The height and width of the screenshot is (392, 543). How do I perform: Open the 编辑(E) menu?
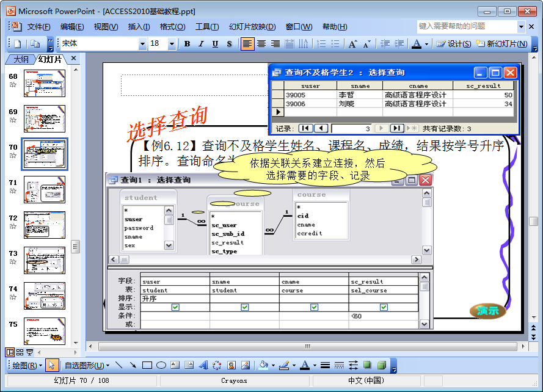pyautogui.click(x=72, y=27)
